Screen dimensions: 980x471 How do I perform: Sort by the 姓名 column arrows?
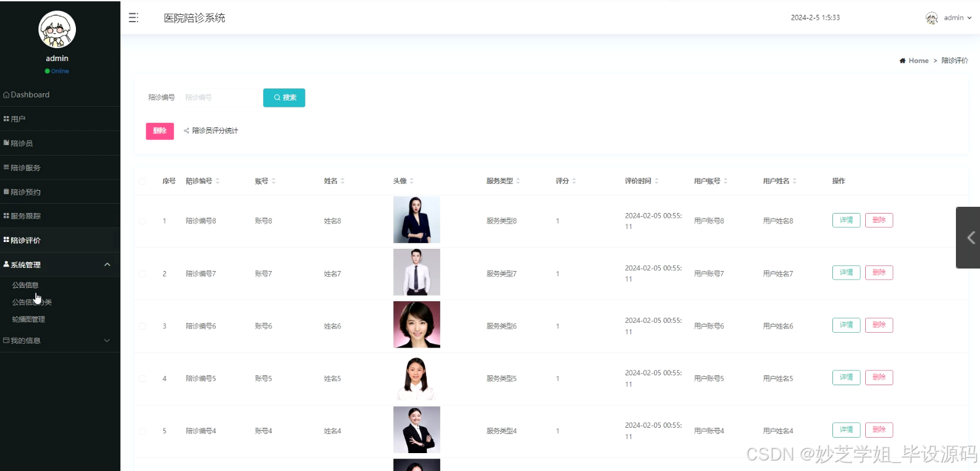pyautogui.click(x=343, y=181)
